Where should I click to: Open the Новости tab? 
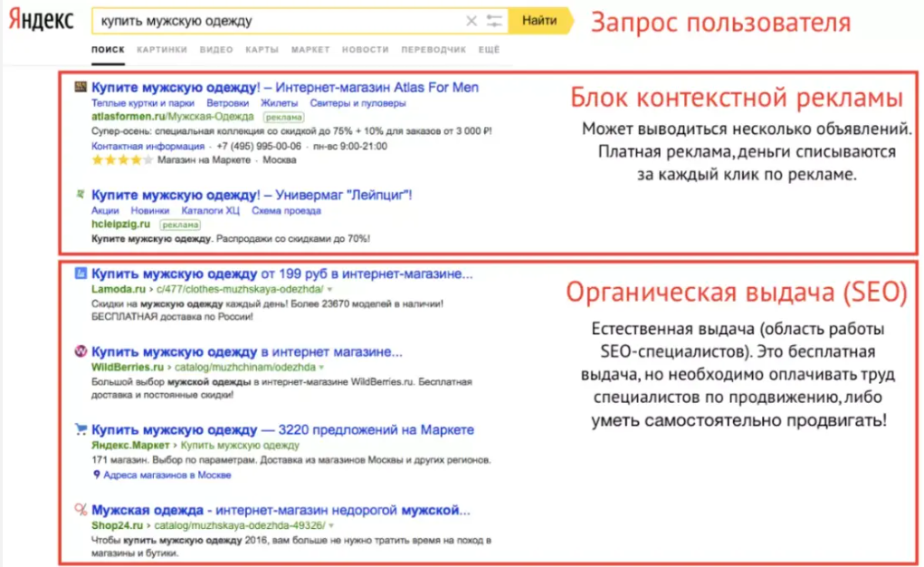(366, 50)
